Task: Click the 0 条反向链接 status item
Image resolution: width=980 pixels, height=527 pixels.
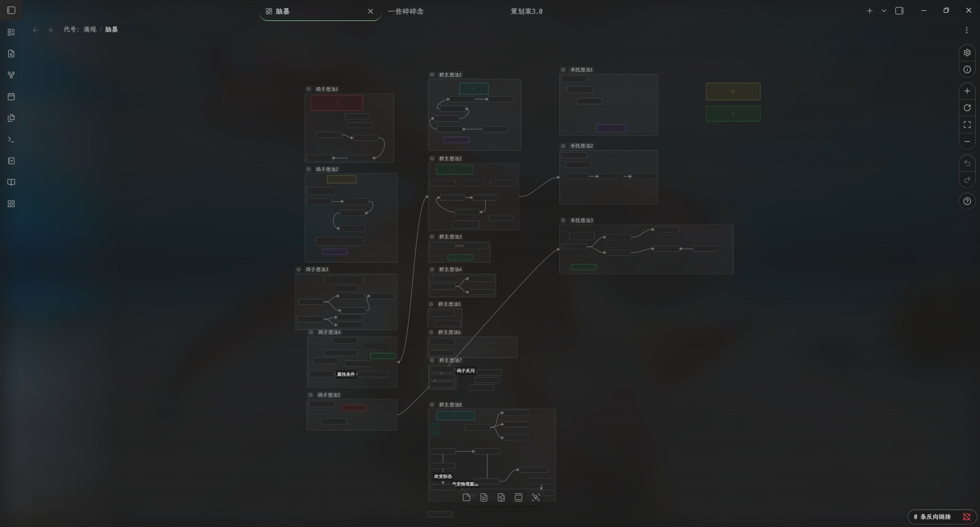Action: [932, 517]
